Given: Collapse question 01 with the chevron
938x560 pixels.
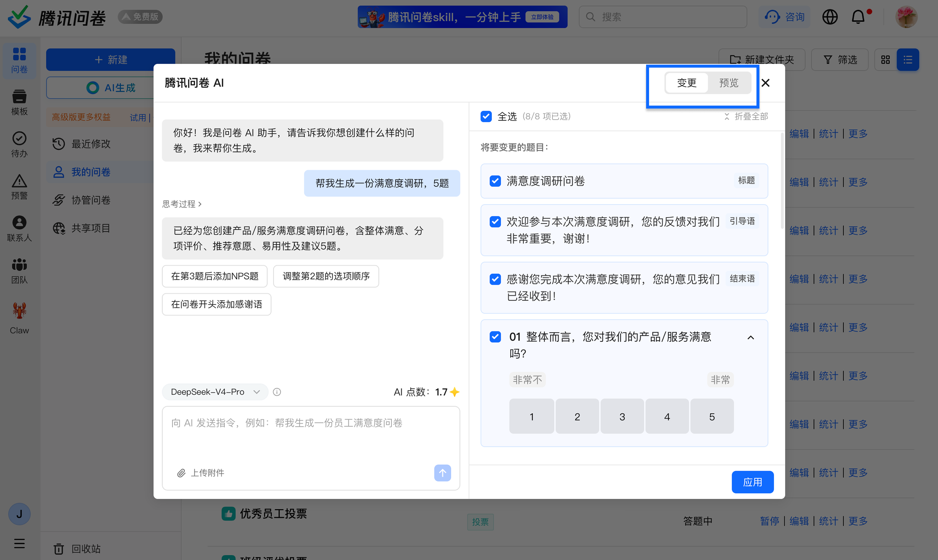Looking at the screenshot, I should pyautogui.click(x=751, y=338).
